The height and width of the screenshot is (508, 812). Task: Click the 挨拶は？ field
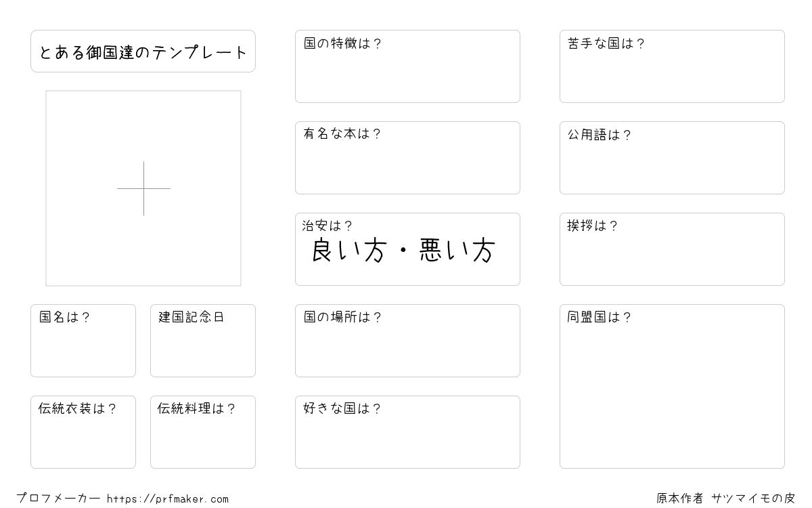672,249
